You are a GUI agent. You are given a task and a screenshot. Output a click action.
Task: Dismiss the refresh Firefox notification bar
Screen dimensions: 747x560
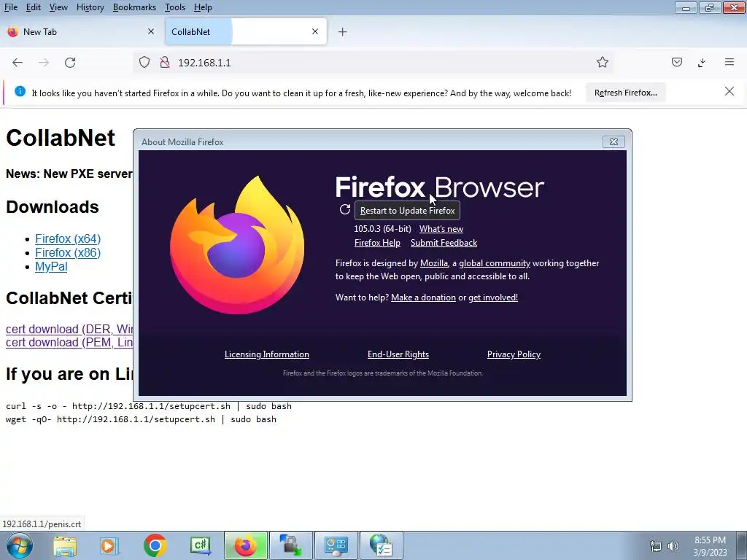coord(729,91)
